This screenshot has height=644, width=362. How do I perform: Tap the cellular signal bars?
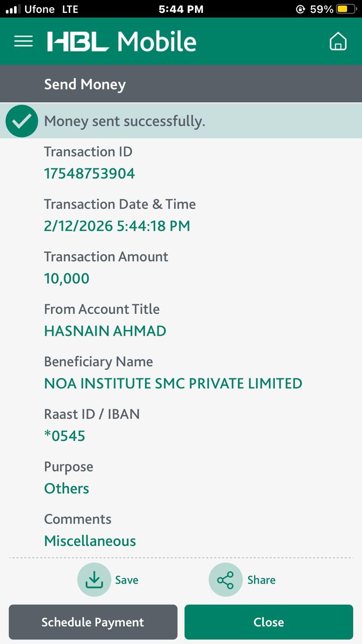tap(13, 9)
